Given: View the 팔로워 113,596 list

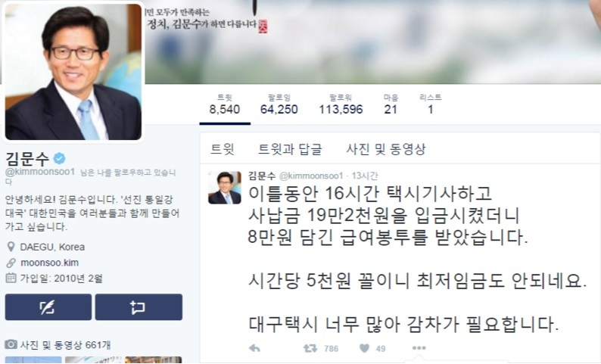Looking at the screenshot, I should 341,104.
